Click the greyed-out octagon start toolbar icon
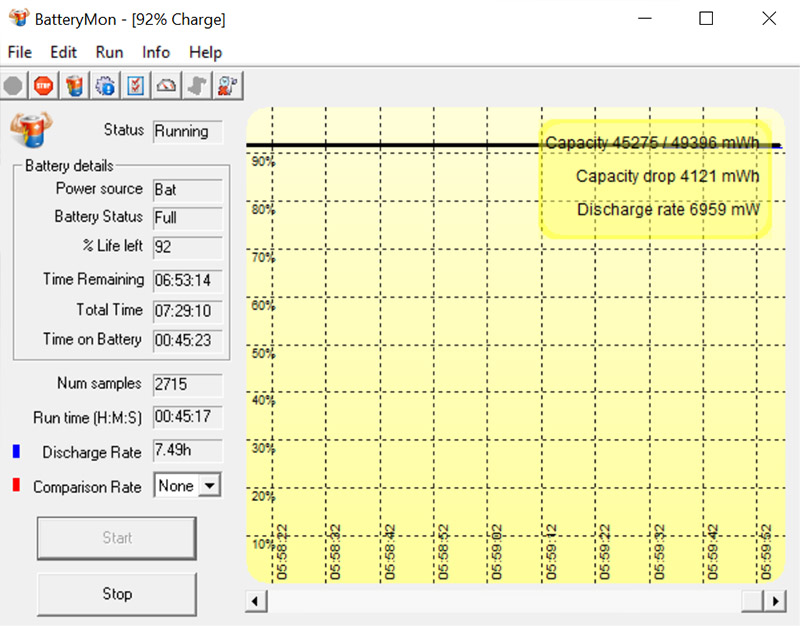The height and width of the screenshot is (626, 800). coord(13,86)
